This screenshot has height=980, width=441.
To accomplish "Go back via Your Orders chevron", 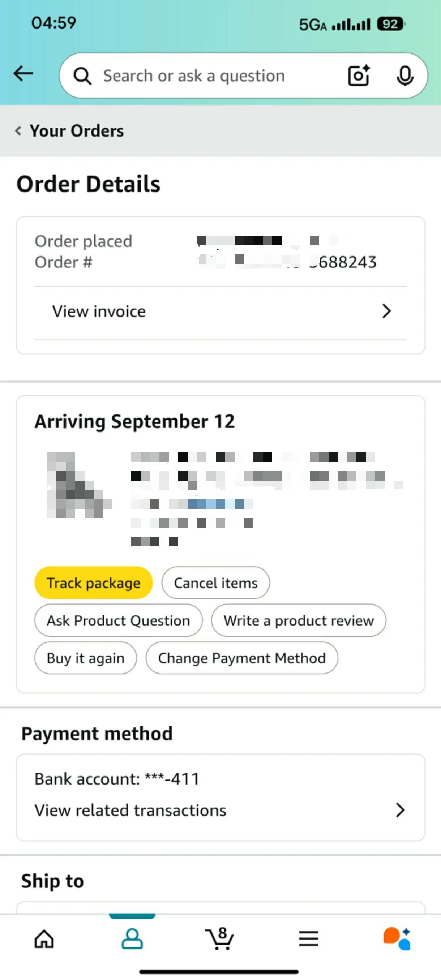I will coord(18,131).
